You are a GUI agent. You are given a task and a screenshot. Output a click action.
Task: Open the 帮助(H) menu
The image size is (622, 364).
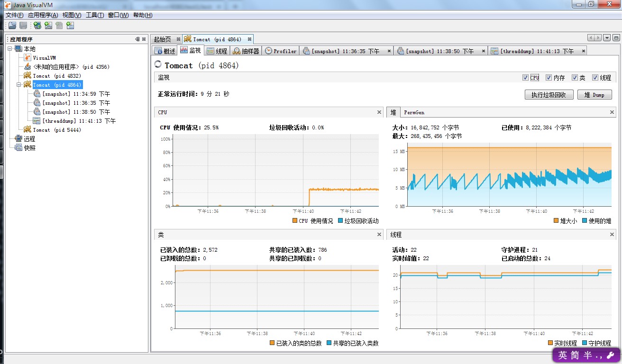[x=143, y=15]
